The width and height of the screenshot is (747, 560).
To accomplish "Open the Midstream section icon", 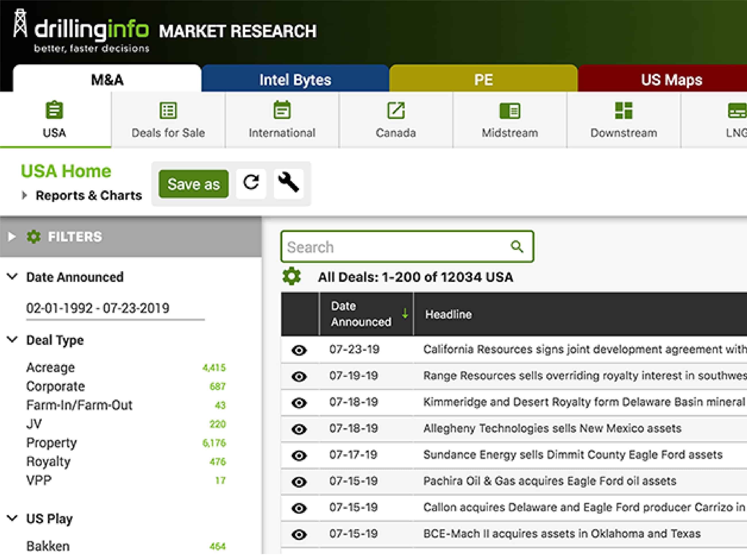I will coord(510,111).
